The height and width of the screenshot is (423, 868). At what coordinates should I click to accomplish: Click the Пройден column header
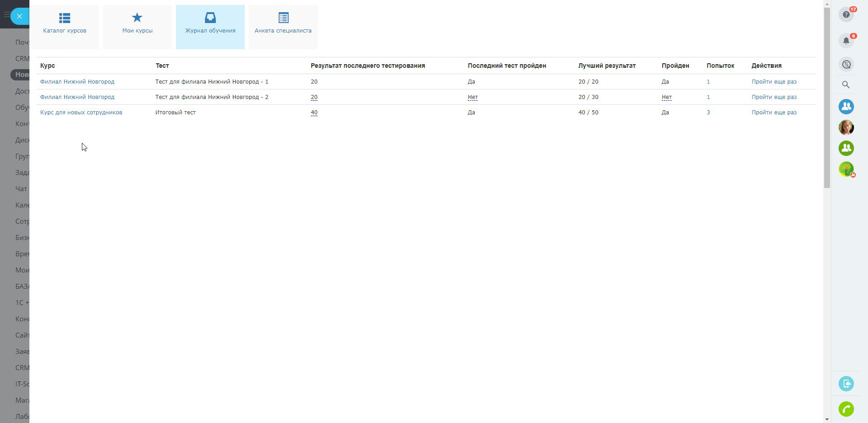[x=675, y=66]
